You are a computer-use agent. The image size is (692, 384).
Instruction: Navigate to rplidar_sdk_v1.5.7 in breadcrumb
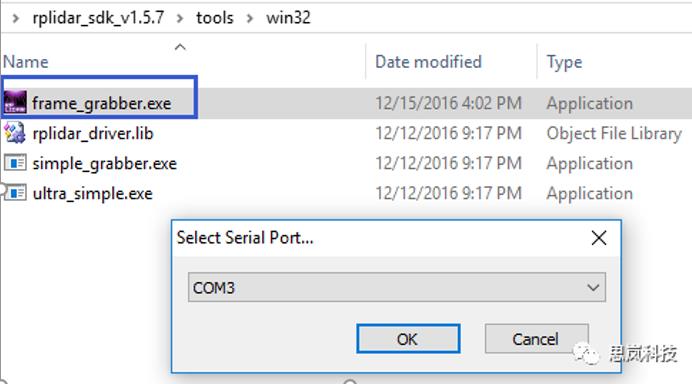(98, 18)
